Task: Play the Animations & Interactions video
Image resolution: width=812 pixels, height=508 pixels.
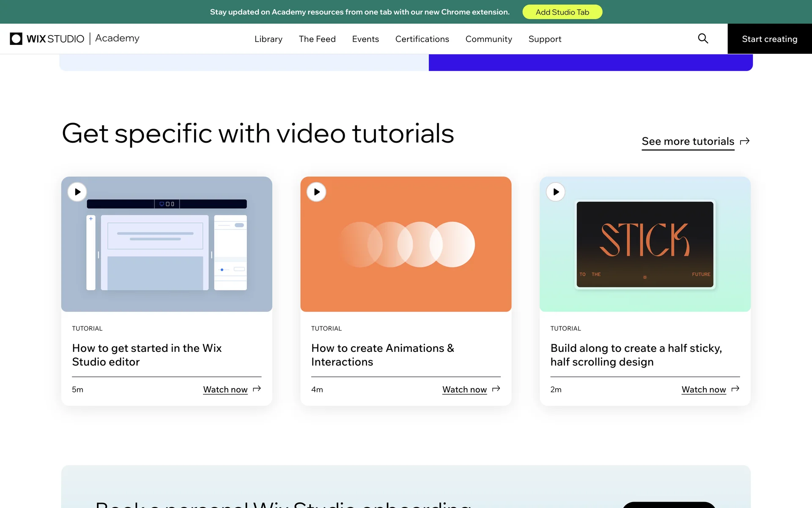Action: point(317,192)
